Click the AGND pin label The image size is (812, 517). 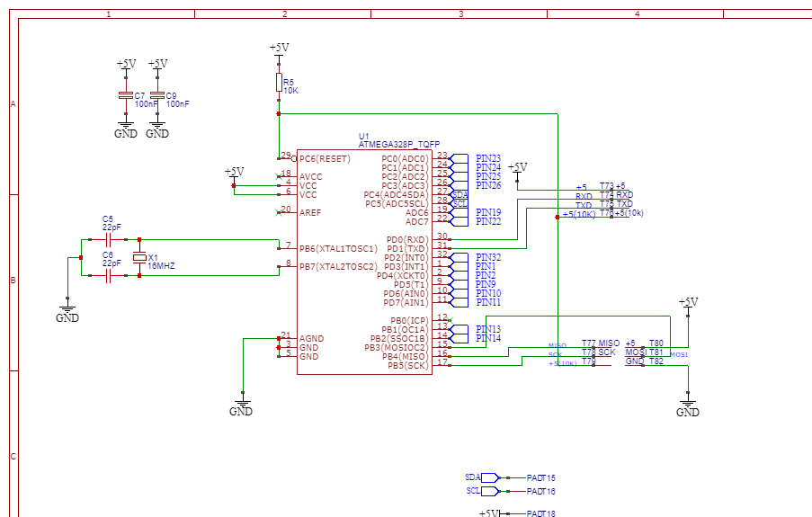pyautogui.click(x=312, y=338)
